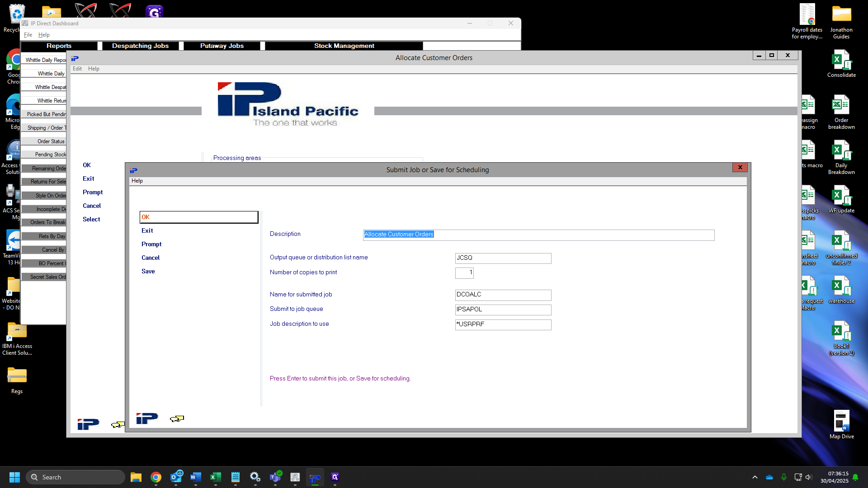The height and width of the screenshot is (488, 868).
Task: Open Windows Start menu
Action: click(x=14, y=477)
